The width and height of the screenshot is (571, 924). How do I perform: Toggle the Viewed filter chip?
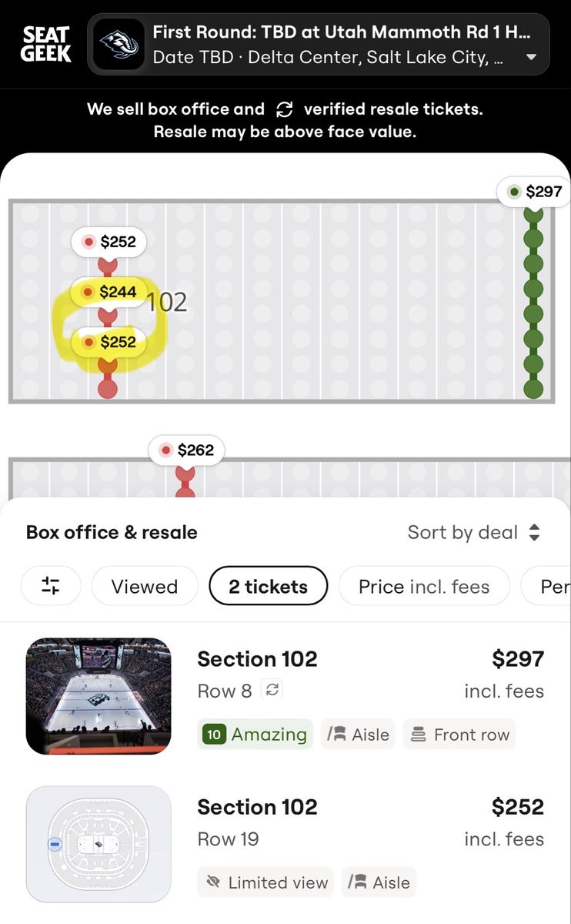coord(145,587)
